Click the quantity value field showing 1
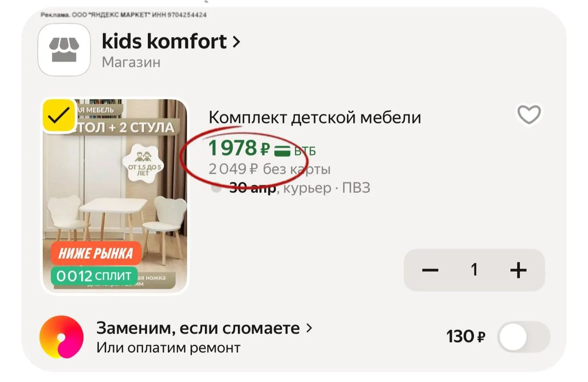588x382 pixels. 474,270
